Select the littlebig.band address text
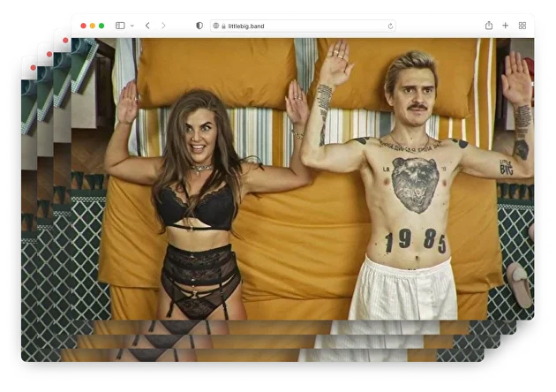Screen dimensions: 556x392 (246, 26)
